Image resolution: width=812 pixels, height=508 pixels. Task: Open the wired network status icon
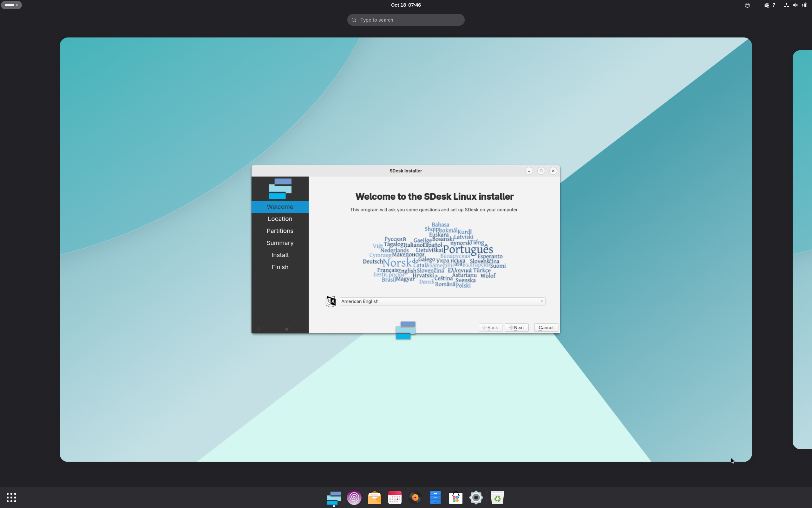(786, 5)
